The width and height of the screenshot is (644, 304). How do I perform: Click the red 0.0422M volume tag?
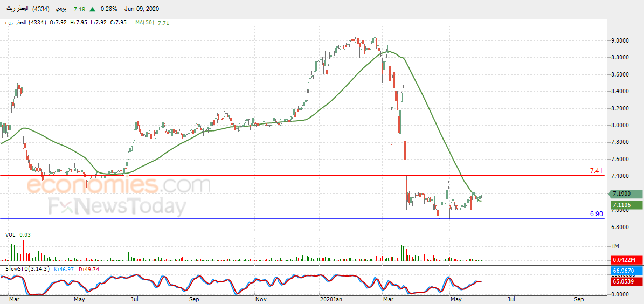[x=624, y=260]
